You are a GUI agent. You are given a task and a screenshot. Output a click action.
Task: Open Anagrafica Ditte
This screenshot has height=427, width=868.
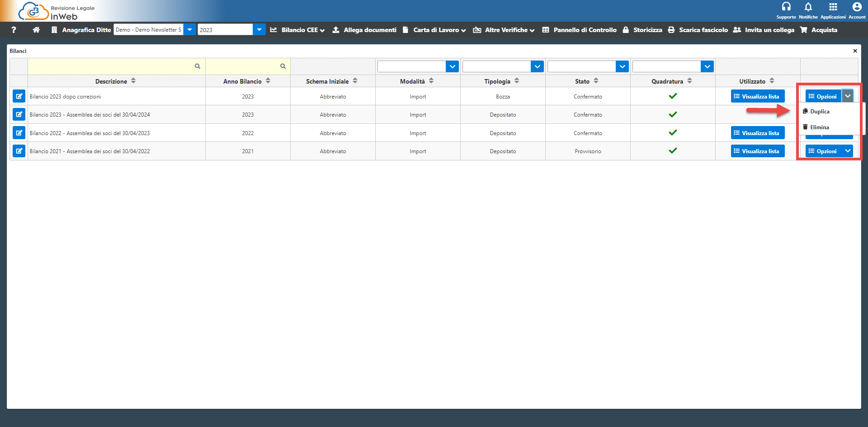click(x=81, y=30)
